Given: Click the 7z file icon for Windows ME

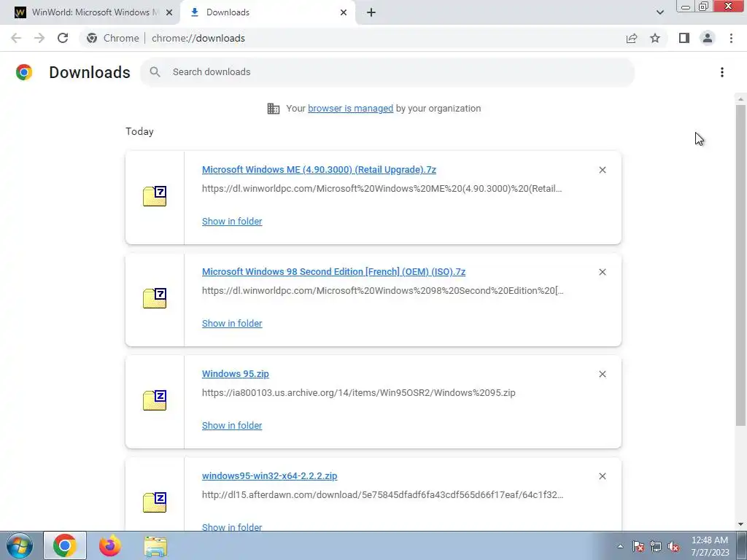Looking at the screenshot, I should [x=155, y=196].
